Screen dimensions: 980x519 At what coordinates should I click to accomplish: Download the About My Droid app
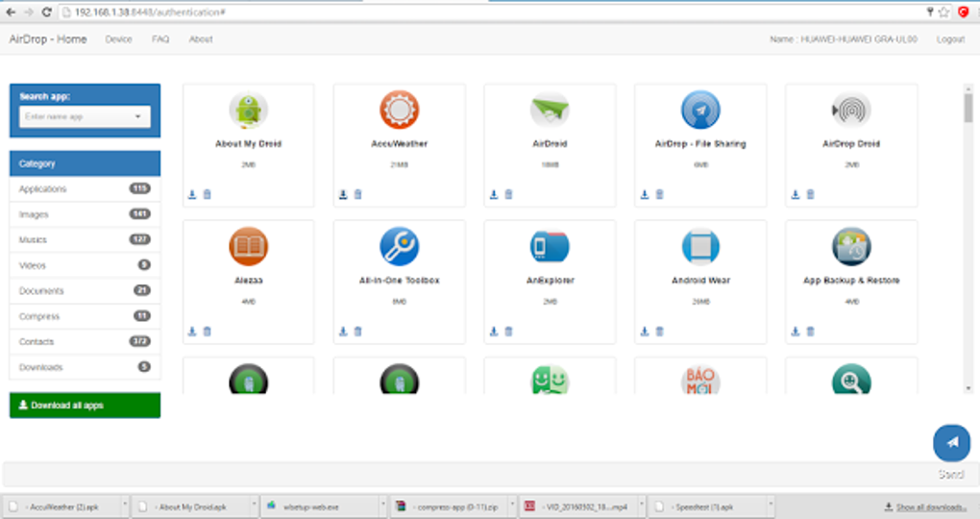click(192, 194)
